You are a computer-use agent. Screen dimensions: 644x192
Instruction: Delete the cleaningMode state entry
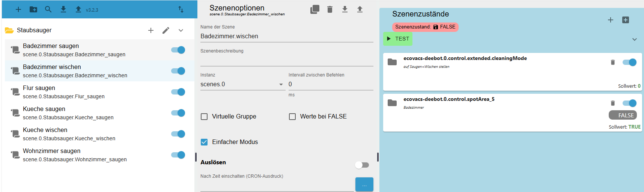[x=613, y=62]
